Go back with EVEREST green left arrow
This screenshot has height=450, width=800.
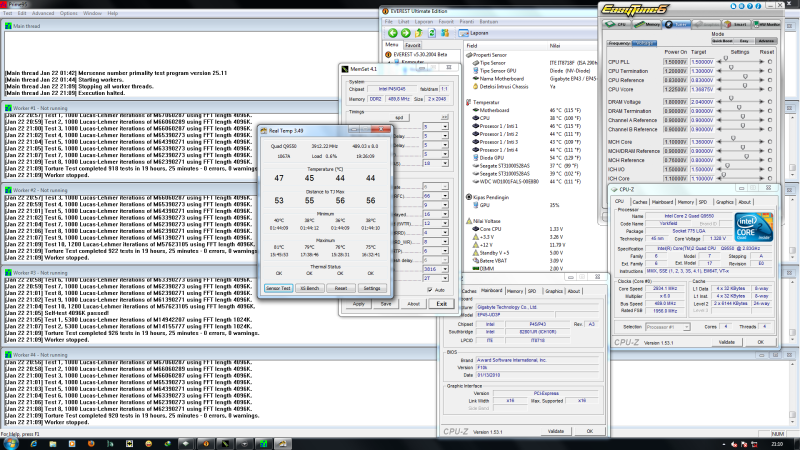392,33
